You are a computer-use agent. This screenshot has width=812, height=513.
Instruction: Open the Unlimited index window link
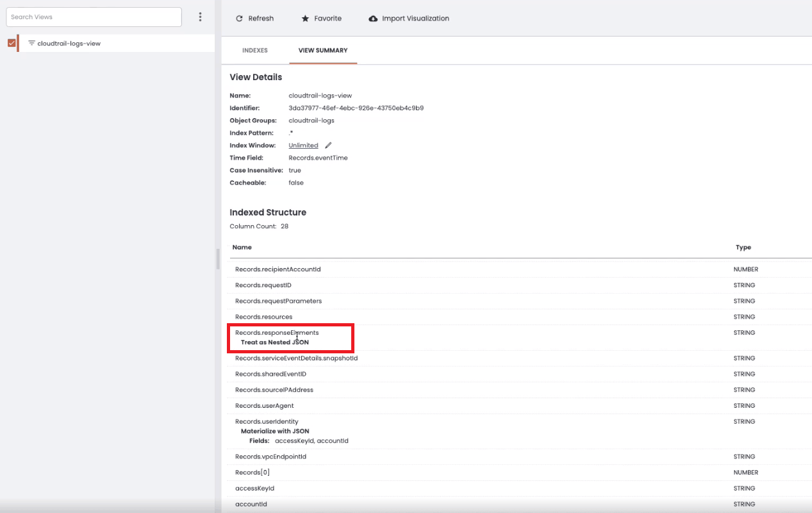coord(303,145)
